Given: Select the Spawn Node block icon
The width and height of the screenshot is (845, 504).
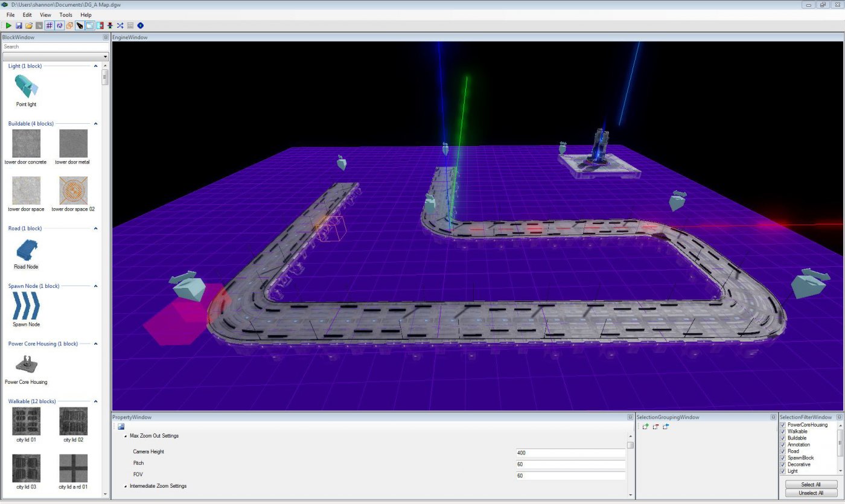Looking at the screenshot, I should click(26, 306).
